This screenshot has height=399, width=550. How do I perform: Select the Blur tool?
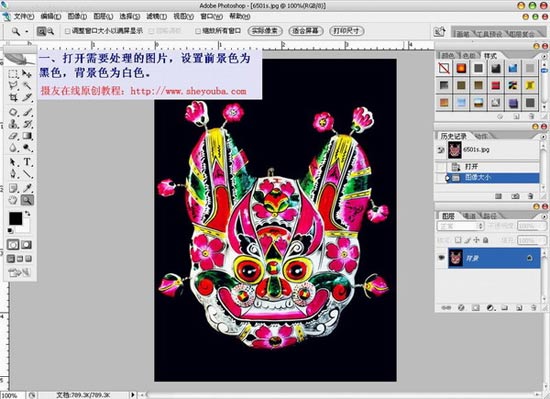click(13, 148)
